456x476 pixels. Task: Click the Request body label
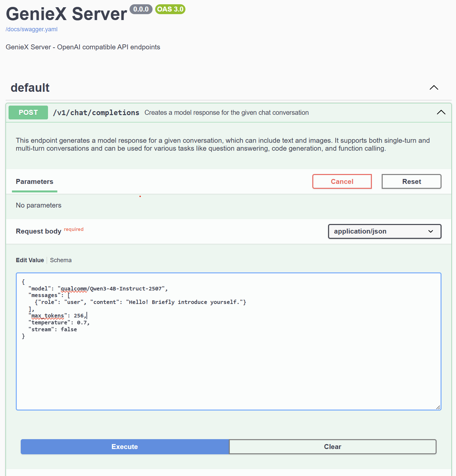coord(38,231)
